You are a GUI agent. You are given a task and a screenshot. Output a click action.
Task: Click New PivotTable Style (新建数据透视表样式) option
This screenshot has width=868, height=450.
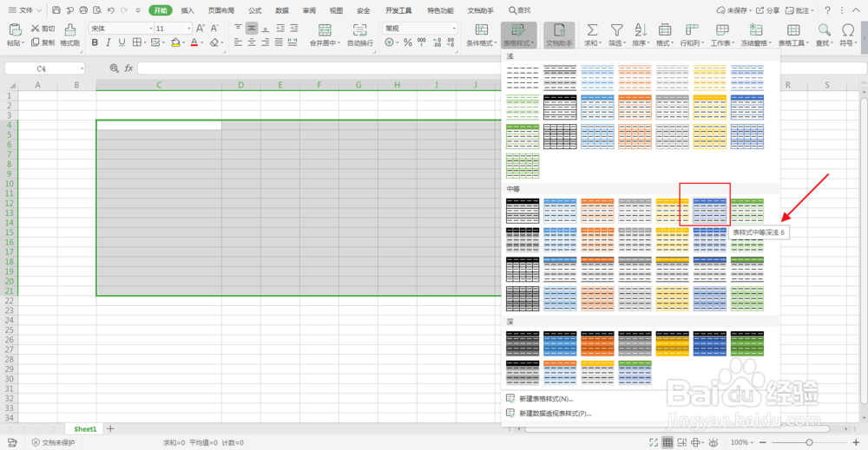pos(556,413)
